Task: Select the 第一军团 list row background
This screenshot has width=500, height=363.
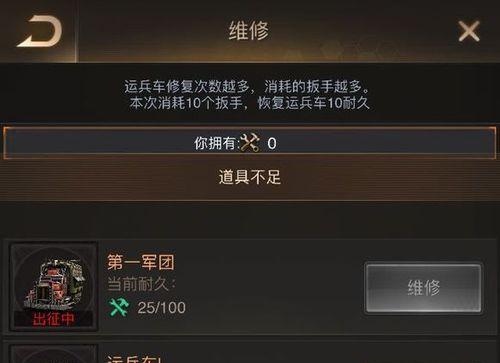Action: coord(250,287)
